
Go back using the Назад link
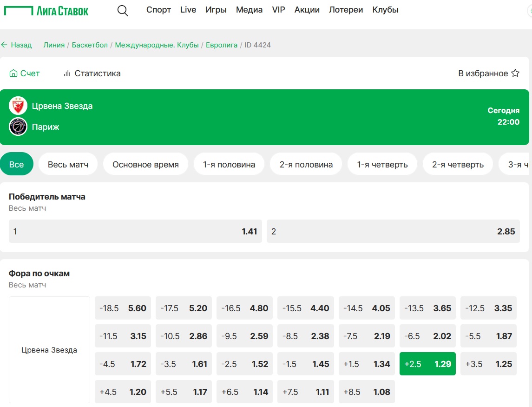(16, 45)
